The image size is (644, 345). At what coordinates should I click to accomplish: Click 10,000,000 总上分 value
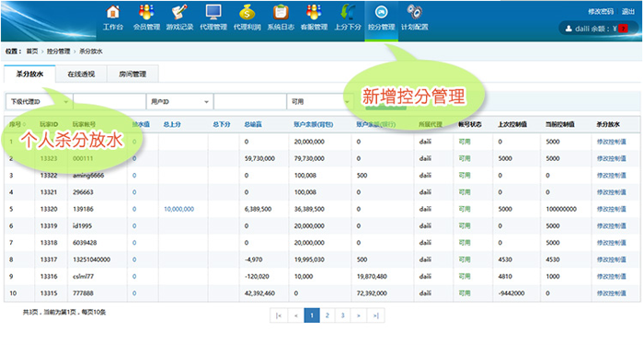[179, 209]
